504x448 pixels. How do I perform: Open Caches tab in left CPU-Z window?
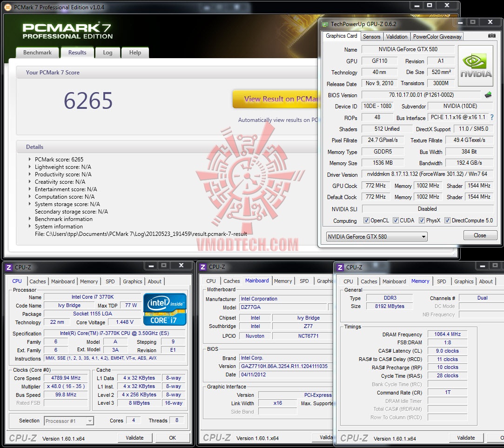[38, 281]
